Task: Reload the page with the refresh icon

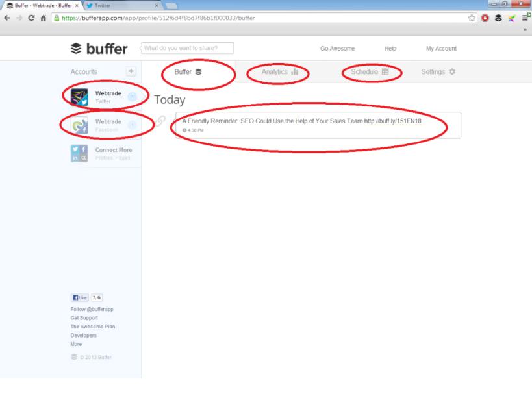Action: tap(31, 18)
